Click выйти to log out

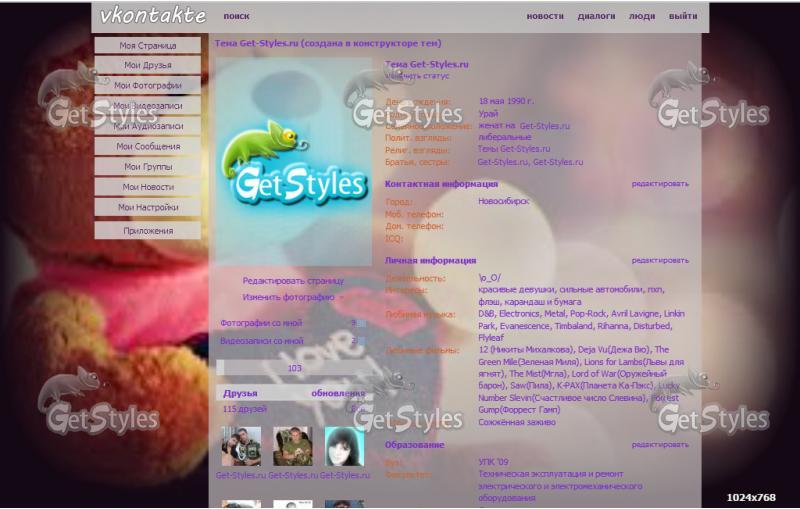(x=683, y=16)
